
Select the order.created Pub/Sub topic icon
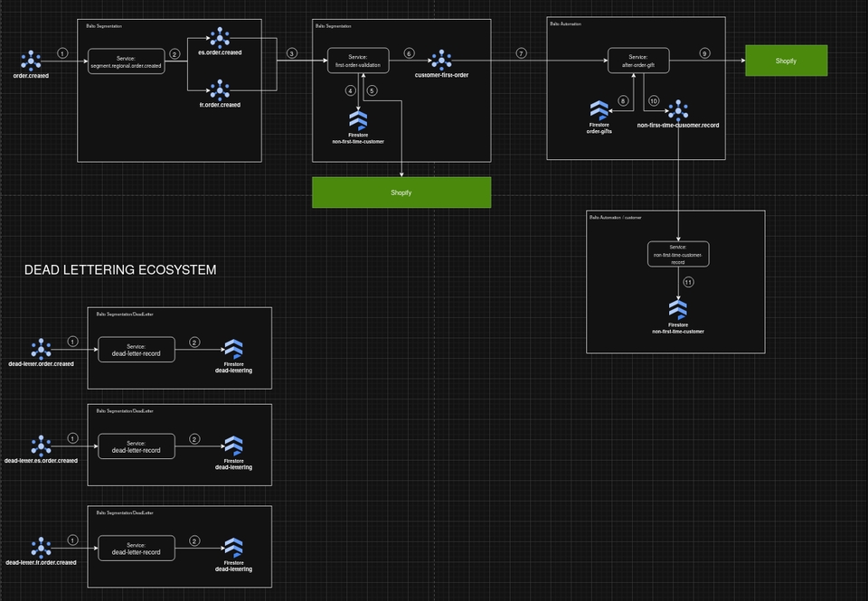click(x=31, y=61)
